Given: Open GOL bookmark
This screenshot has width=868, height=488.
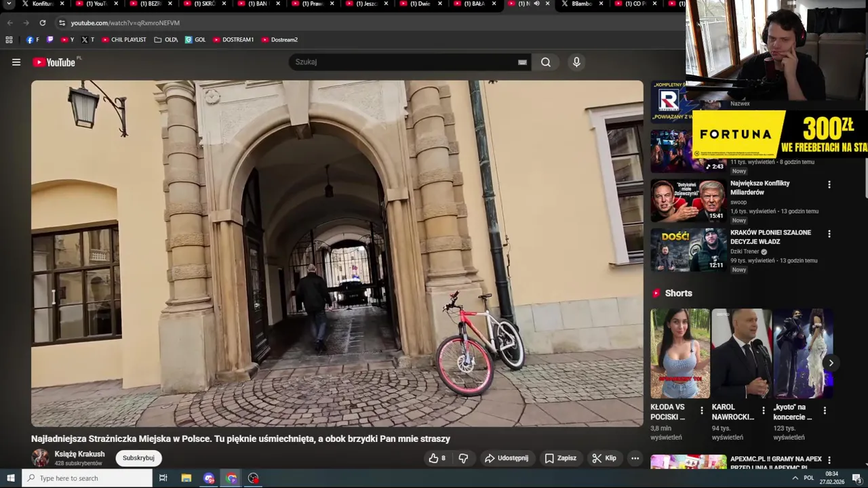Looking at the screenshot, I should 195,40.
